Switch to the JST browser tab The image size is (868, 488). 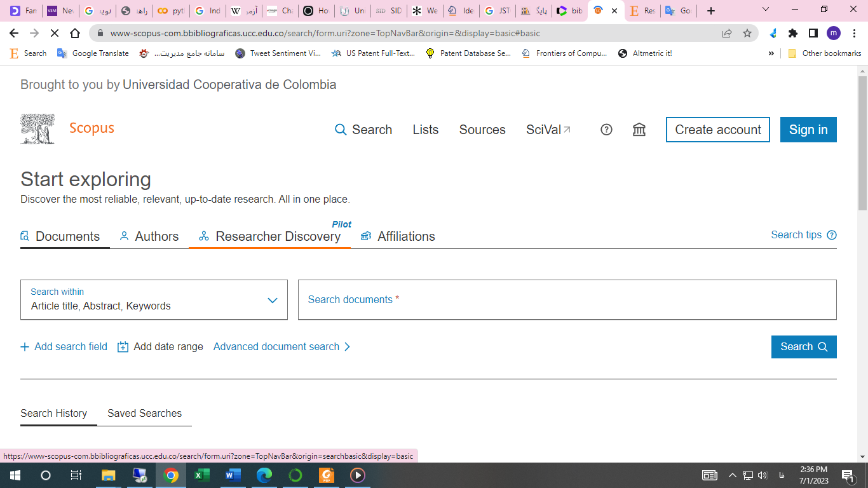[x=497, y=11]
